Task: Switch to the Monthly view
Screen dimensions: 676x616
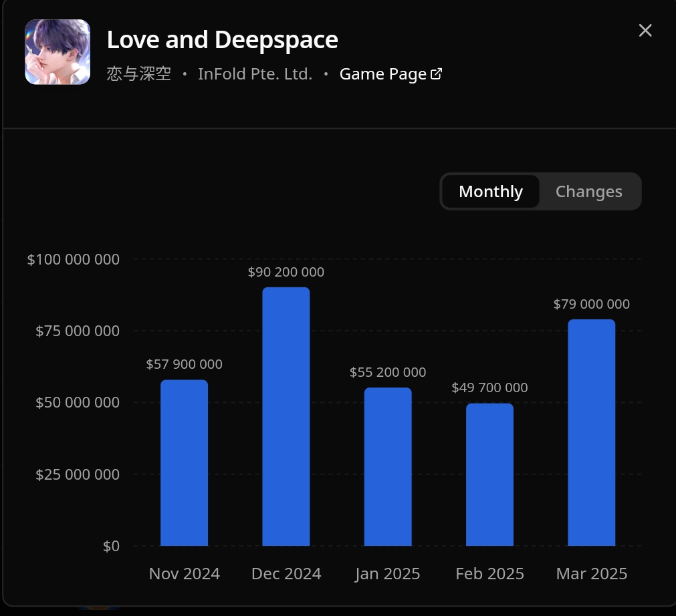Action: pos(491,191)
